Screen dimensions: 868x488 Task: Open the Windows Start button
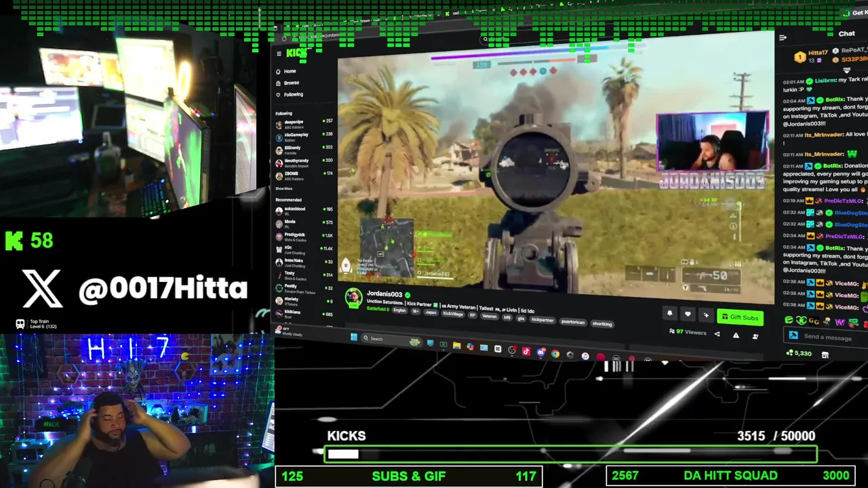click(354, 337)
